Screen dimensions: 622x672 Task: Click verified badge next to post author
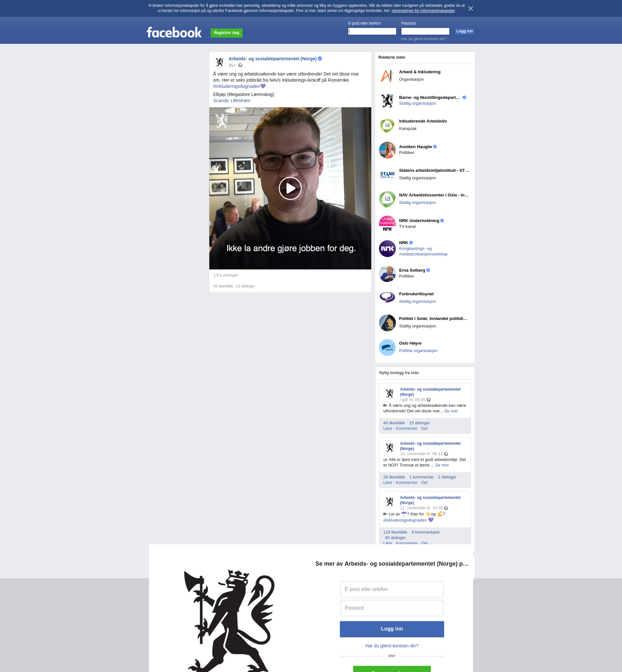pyautogui.click(x=320, y=59)
